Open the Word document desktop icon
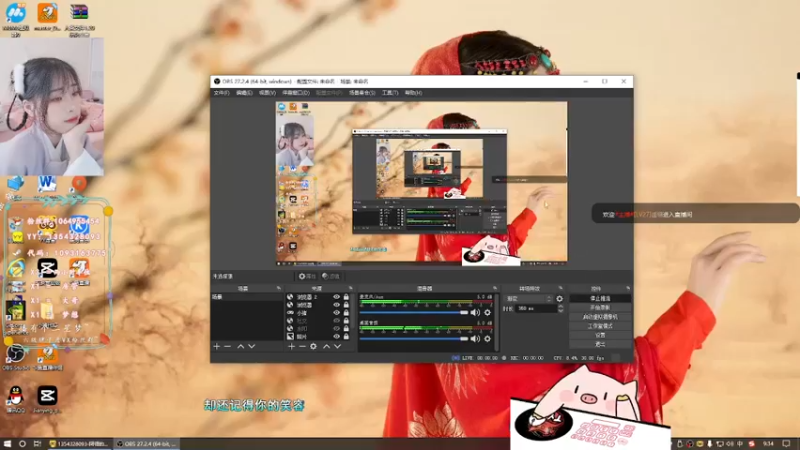This screenshot has width=800, height=450. point(47,185)
